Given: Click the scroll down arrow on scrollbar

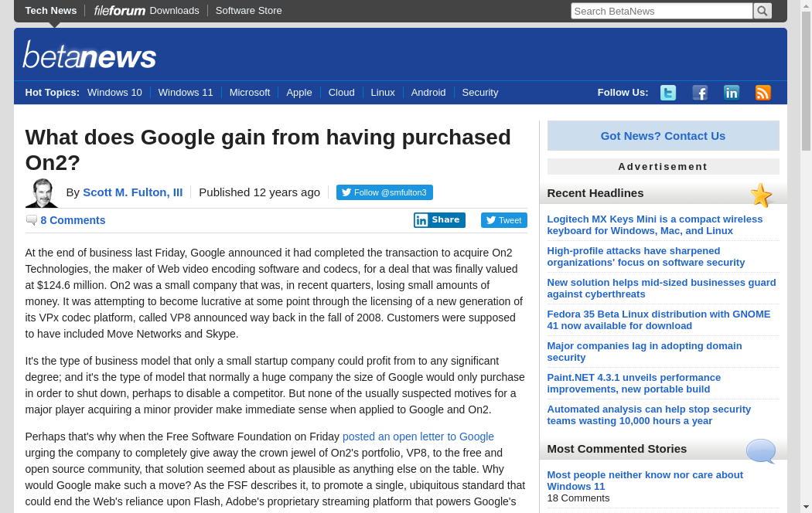Looking at the screenshot, I should 806,506.
